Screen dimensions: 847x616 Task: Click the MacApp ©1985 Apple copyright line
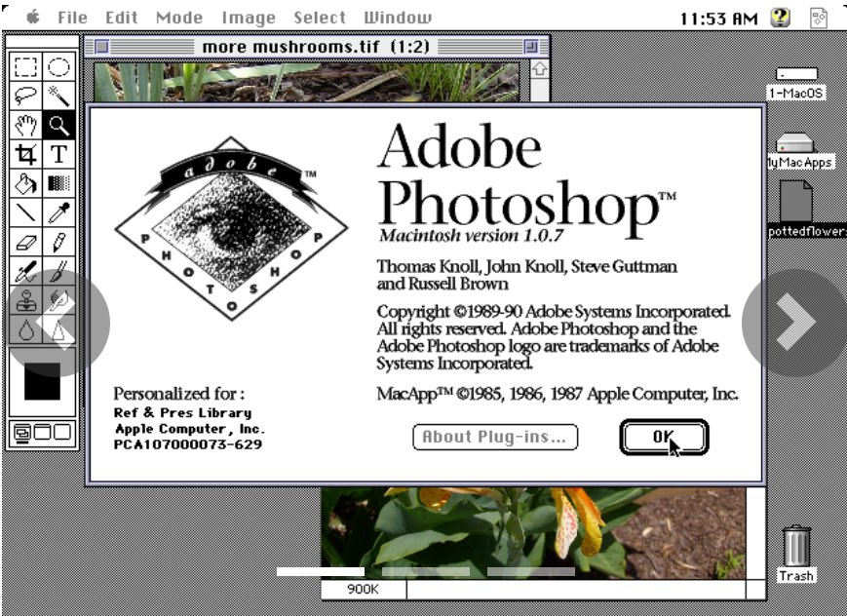pos(558,394)
